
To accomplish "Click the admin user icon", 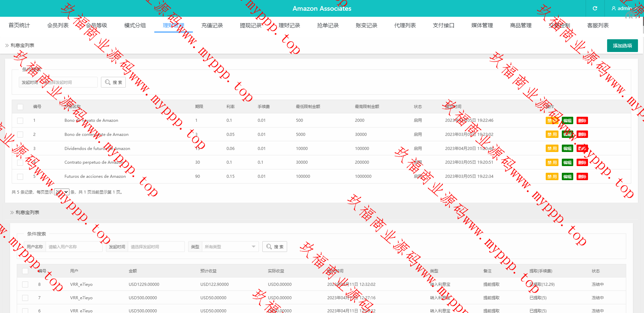I will pyautogui.click(x=613, y=8).
